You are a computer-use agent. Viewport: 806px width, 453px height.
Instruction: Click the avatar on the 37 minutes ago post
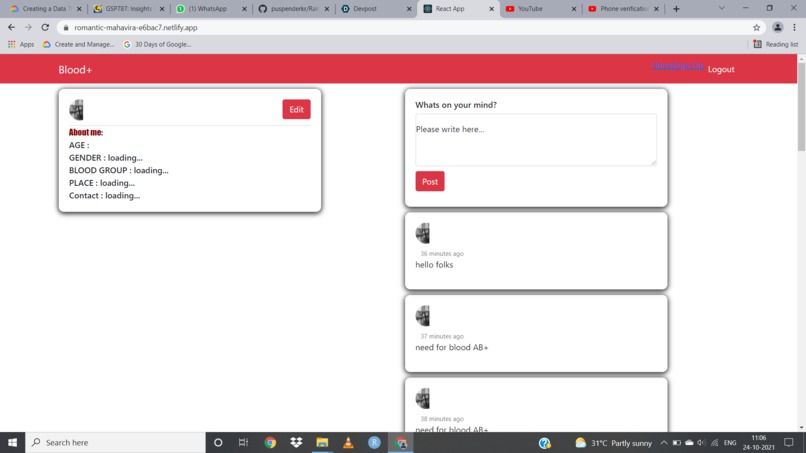click(423, 316)
